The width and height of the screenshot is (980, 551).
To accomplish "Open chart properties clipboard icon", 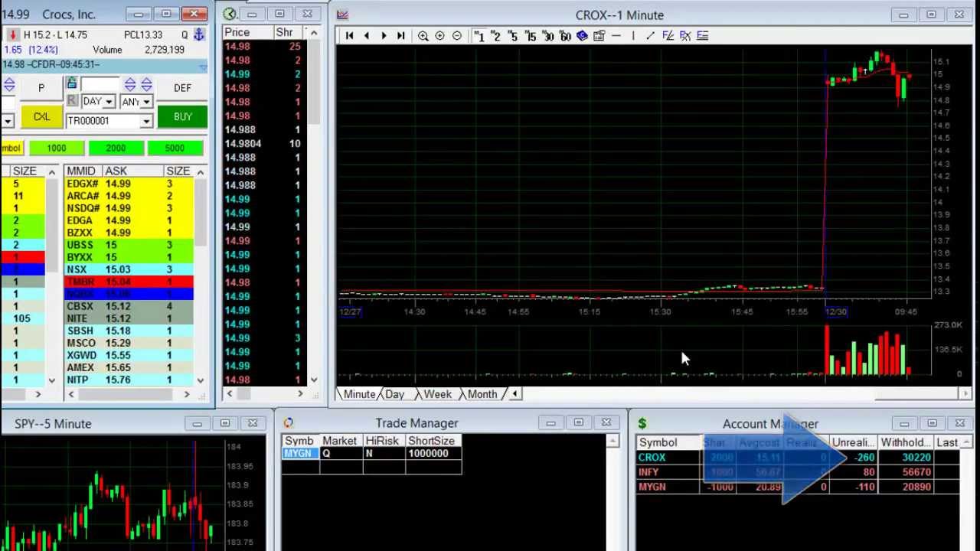I will [599, 36].
